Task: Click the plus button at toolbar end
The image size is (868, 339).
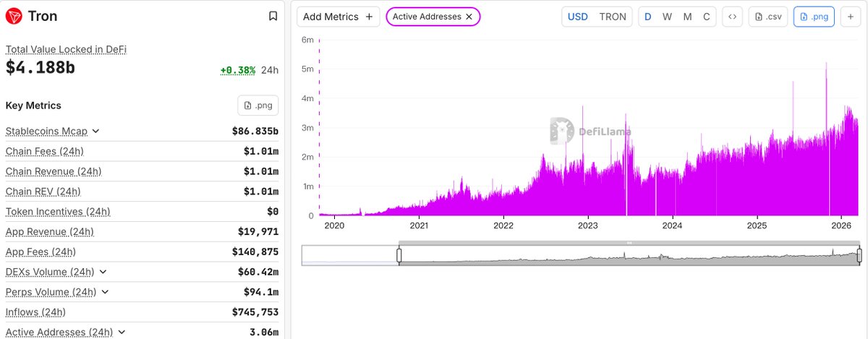Action: 850,17
